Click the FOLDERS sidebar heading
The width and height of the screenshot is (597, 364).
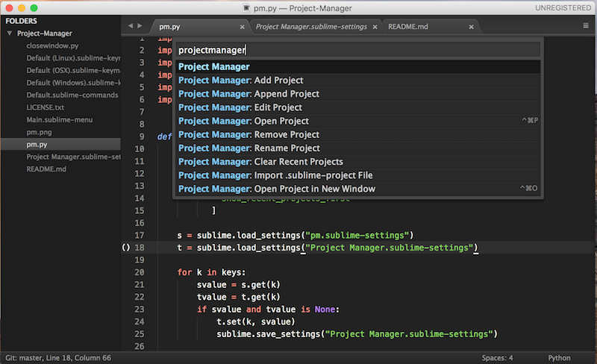[x=22, y=21]
